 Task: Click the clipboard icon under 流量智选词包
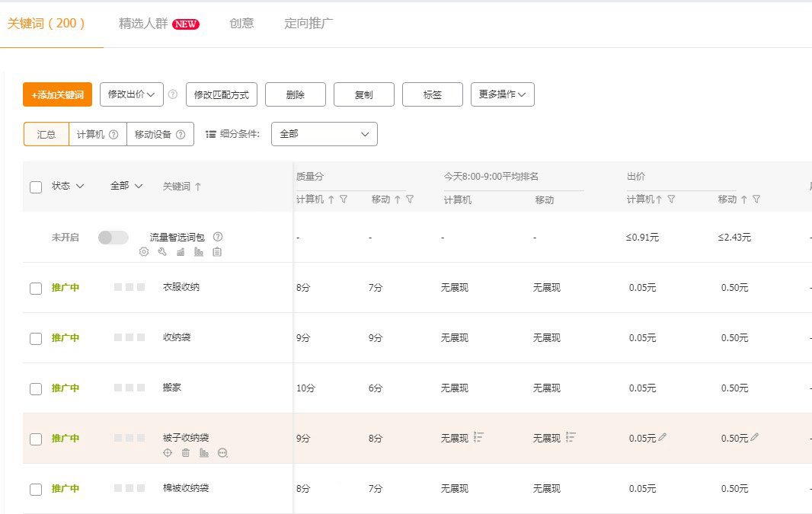click(217, 252)
